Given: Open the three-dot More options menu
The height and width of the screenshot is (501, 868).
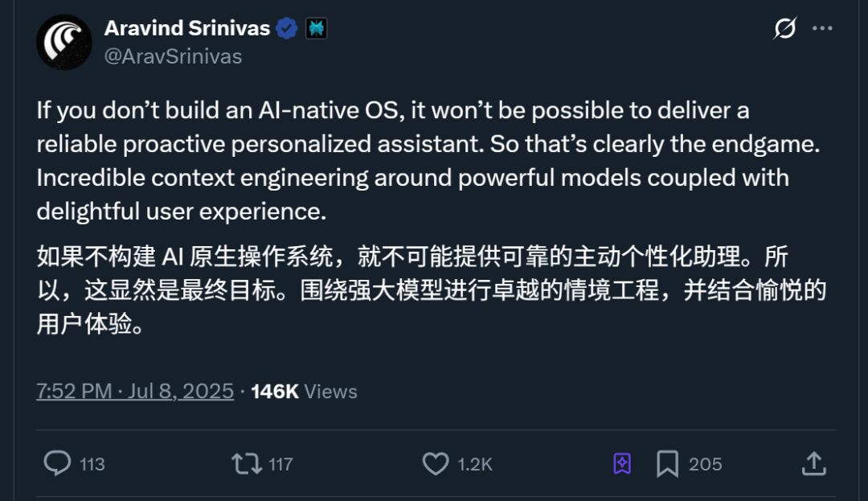Looking at the screenshot, I should pos(822,28).
